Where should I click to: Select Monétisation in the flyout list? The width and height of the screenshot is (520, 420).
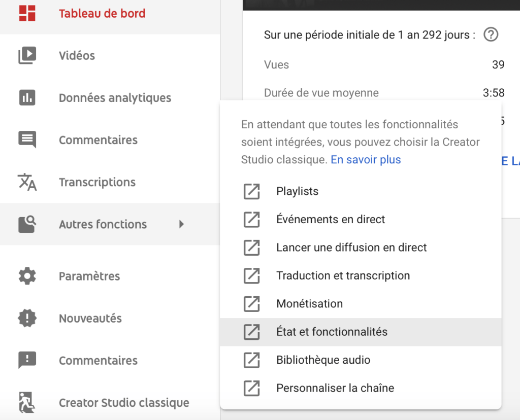pos(361,304)
